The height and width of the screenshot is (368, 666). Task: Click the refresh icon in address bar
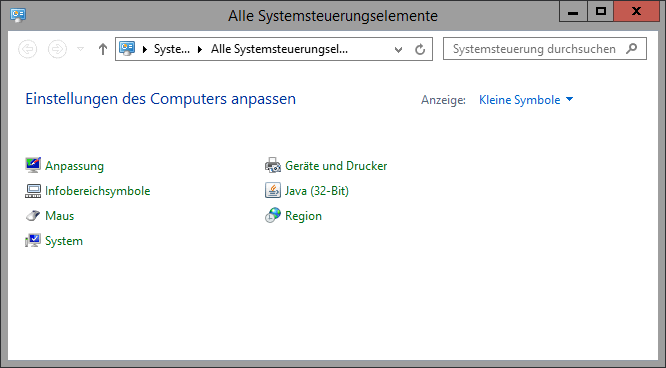pos(420,49)
